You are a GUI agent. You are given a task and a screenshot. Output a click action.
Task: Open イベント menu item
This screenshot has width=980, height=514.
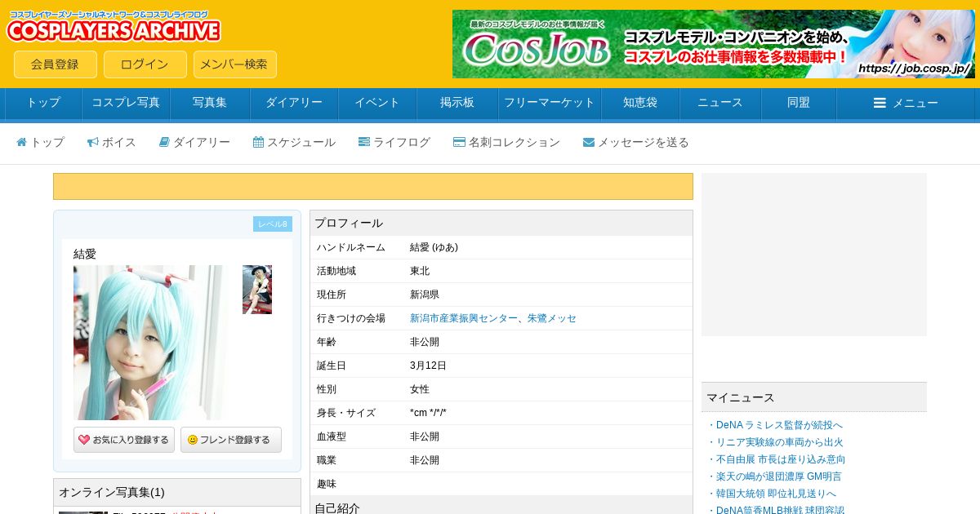point(377,103)
